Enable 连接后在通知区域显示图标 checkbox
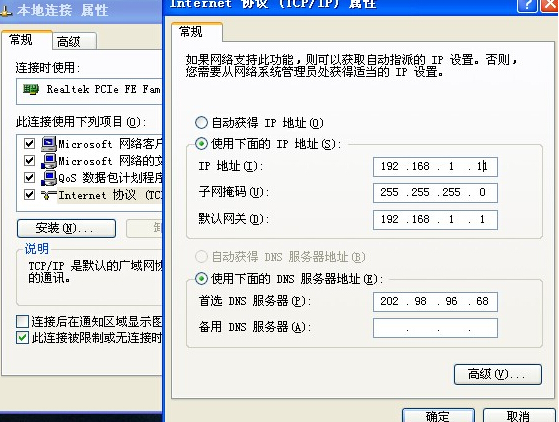This screenshot has width=559, height=422. [x=22, y=321]
